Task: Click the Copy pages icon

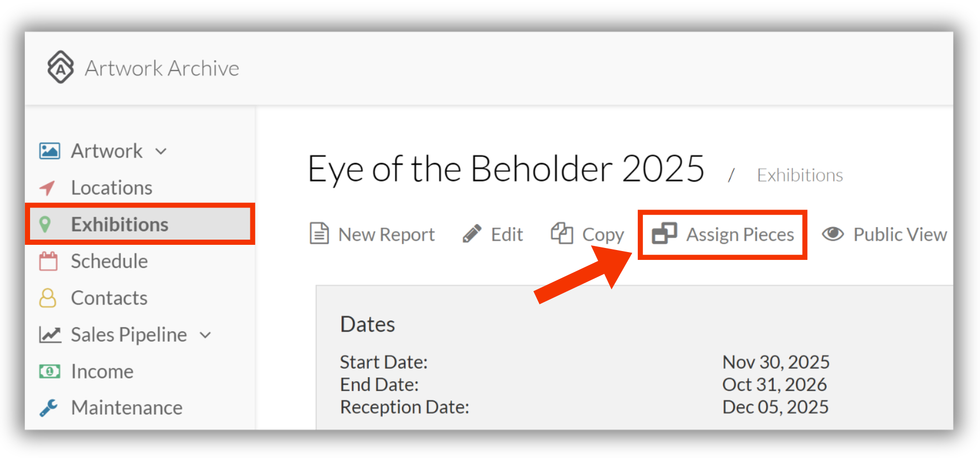Action: [x=562, y=233]
